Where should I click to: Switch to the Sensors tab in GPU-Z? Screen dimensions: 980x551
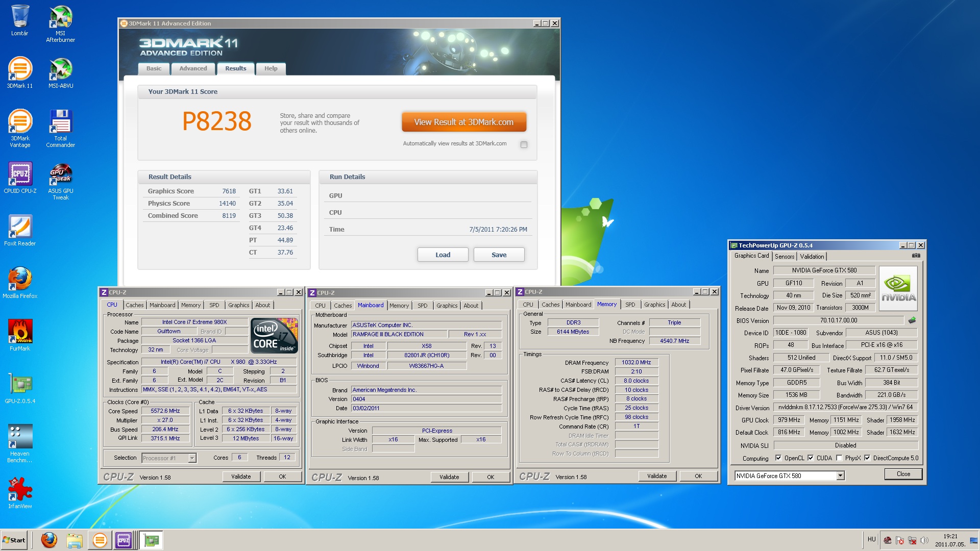[x=784, y=257]
